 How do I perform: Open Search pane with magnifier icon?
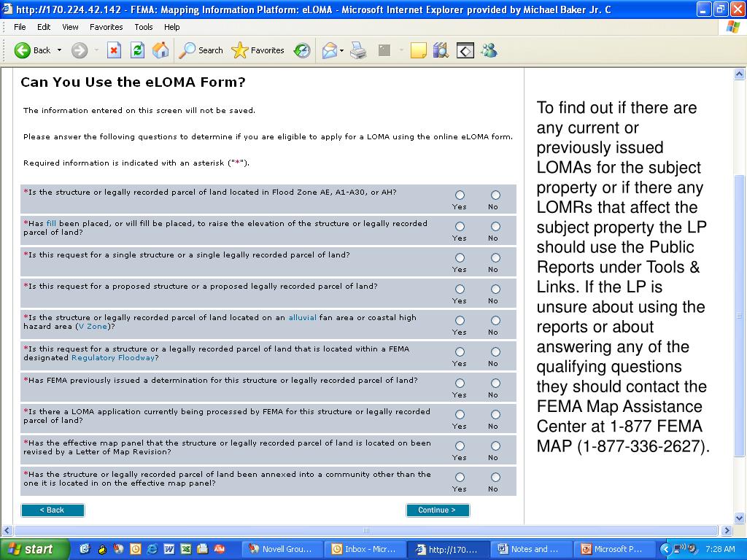click(x=201, y=50)
